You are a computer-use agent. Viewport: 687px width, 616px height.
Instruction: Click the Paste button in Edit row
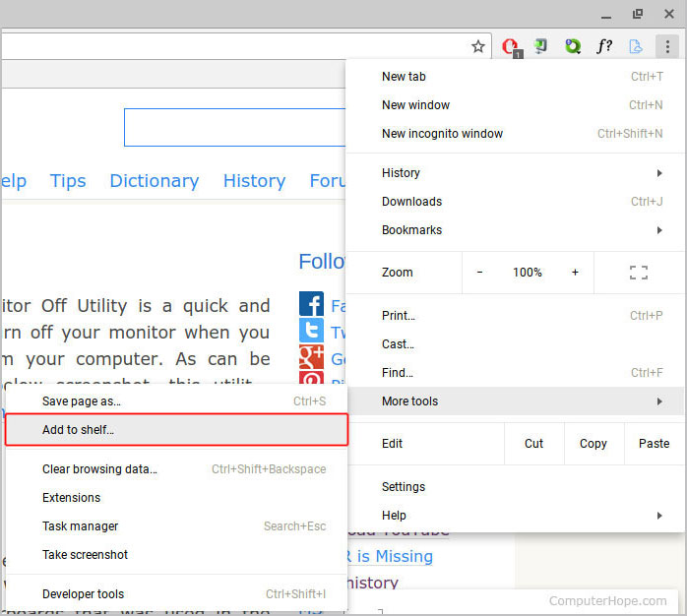pos(655,444)
